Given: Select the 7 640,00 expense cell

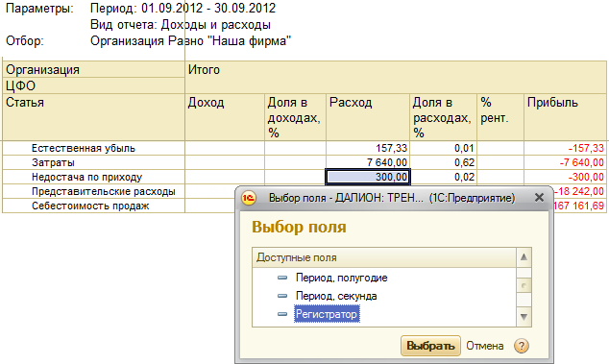Looking at the screenshot, I should pyautogui.click(x=368, y=162).
